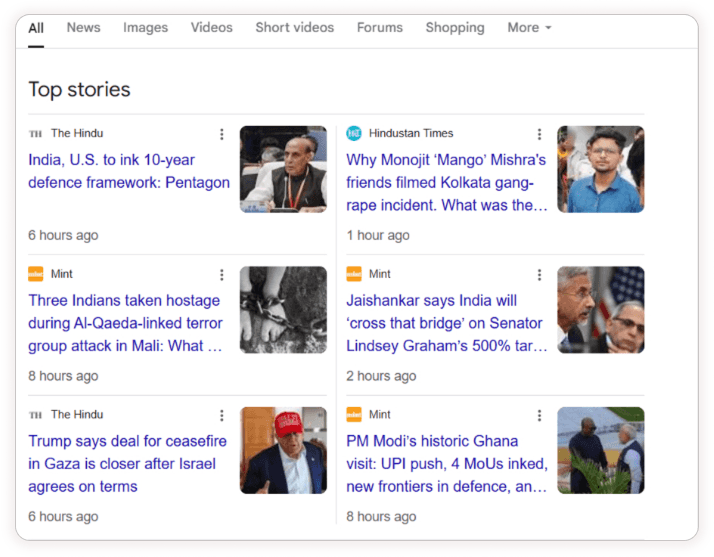Click 'The Hindu' source name above Trump story
This screenshot has width=714, height=557.
click(x=77, y=414)
